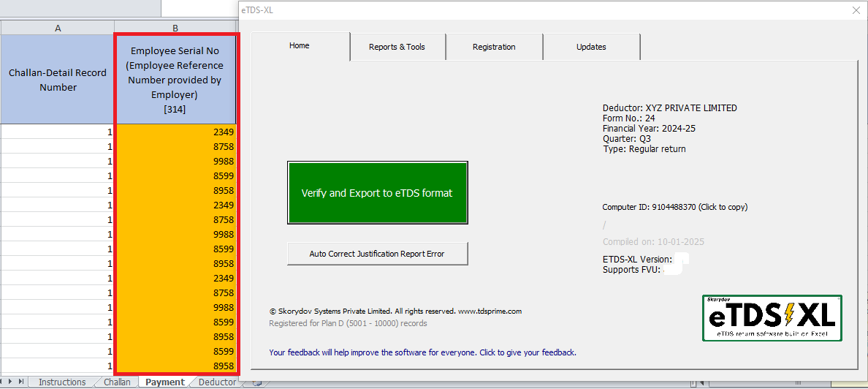Select the Payment worksheet tab
Viewport: 868px width, 389px height.
click(x=165, y=382)
